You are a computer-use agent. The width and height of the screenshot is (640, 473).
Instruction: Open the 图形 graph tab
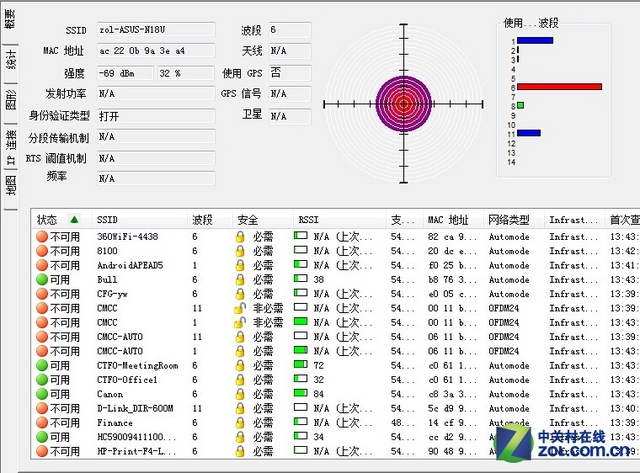click(11, 100)
